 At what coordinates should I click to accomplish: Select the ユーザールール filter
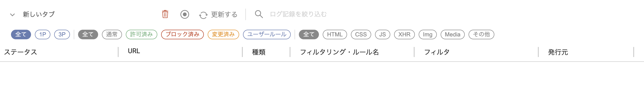click(267, 34)
